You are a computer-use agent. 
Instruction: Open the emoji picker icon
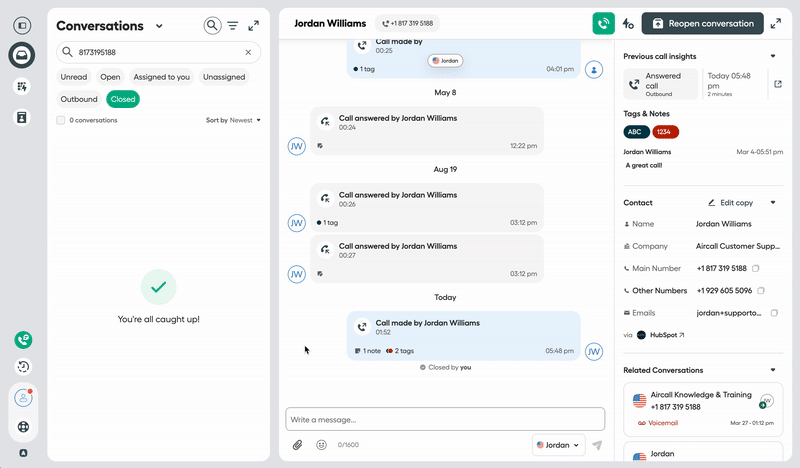click(321, 445)
